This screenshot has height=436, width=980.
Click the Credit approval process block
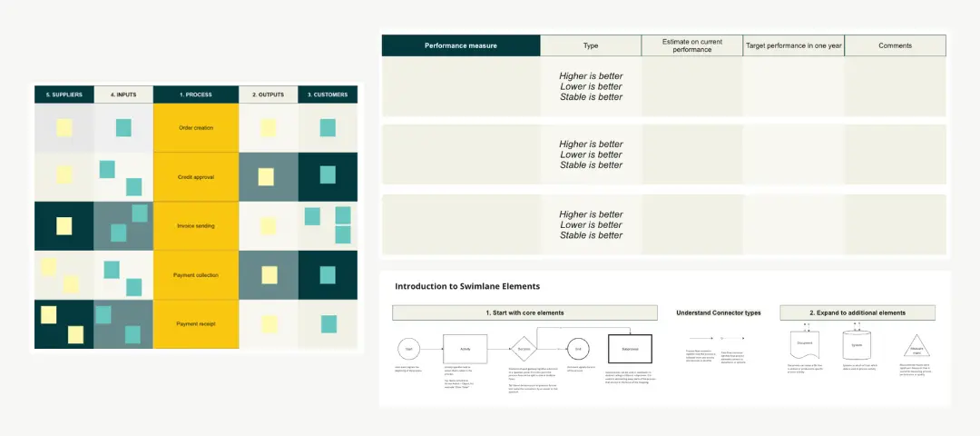(x=196, y=177)
